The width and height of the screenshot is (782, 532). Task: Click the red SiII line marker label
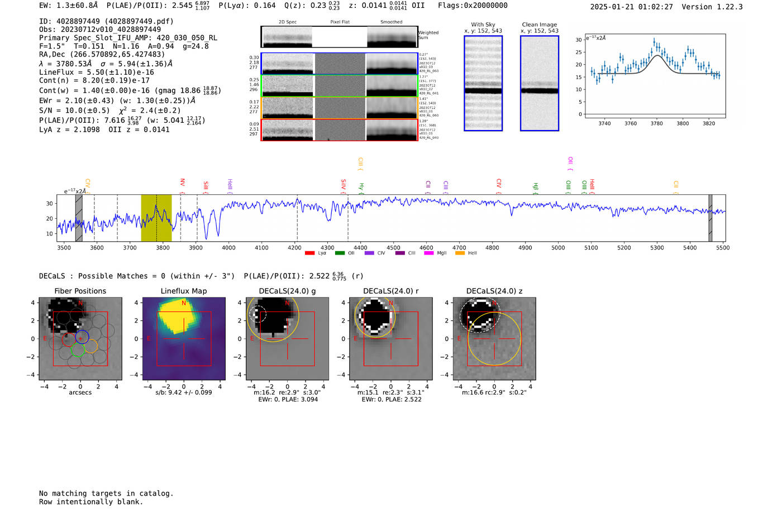pyautogui.click(x=206, y=187)
